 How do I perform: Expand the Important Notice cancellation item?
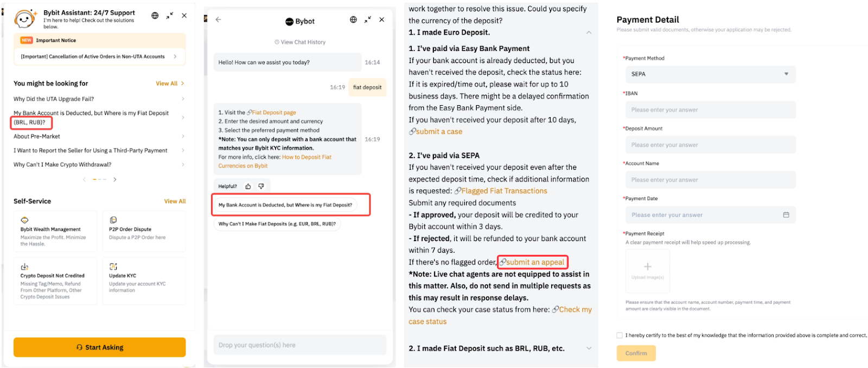pyautogui.click(x=99, y=56)
